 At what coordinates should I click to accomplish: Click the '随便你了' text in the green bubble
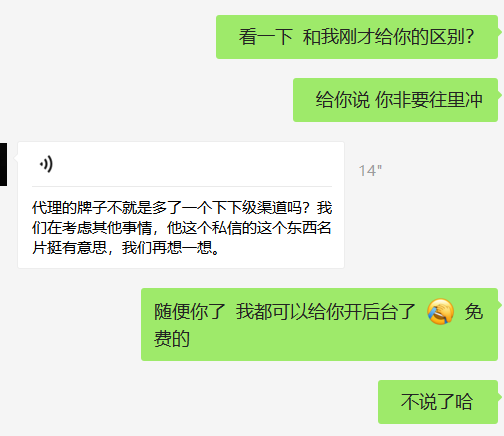pyautogui.click(x=190, y=312)
